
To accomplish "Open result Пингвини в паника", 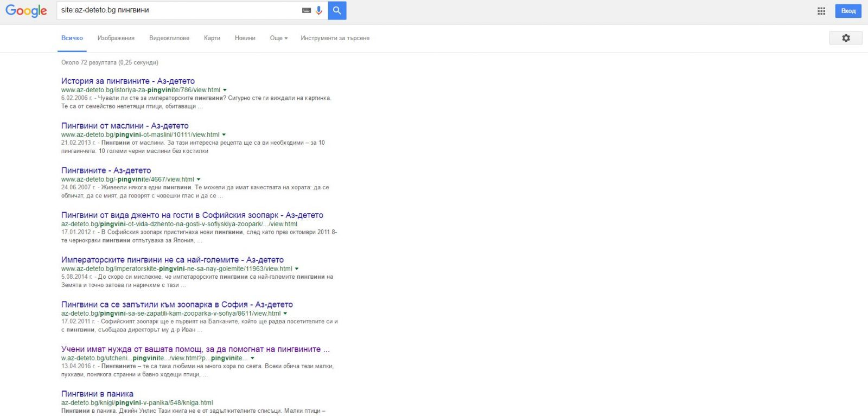I will click(97, 394).
